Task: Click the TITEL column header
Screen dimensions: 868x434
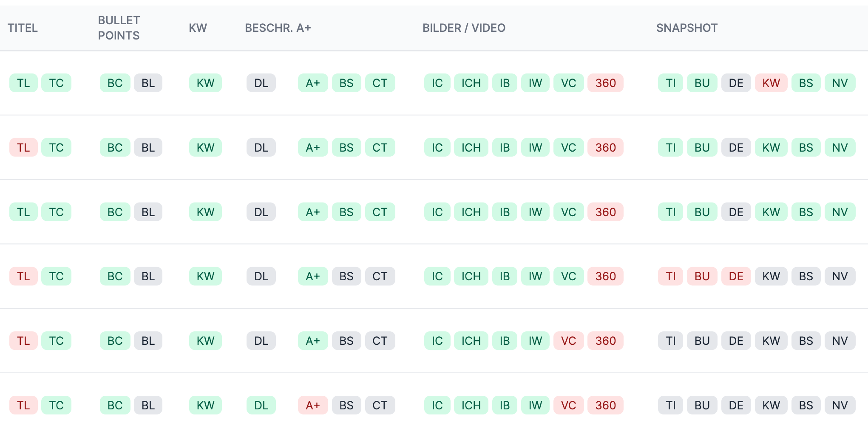Action: click(x=23, y=28)
